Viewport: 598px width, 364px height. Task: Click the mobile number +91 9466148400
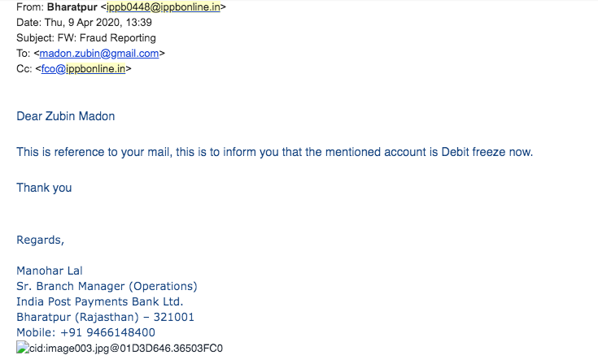(107, 332)
